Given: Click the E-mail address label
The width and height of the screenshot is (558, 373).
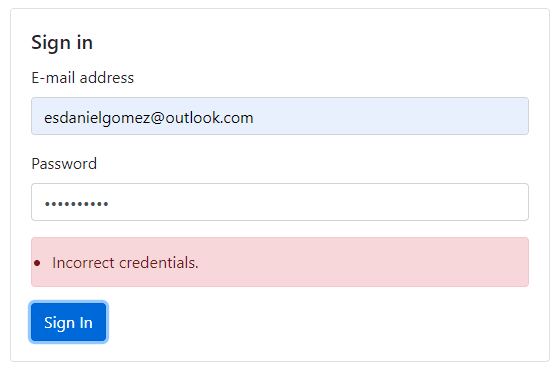Looking at the screenshot, I should [83, 78].
